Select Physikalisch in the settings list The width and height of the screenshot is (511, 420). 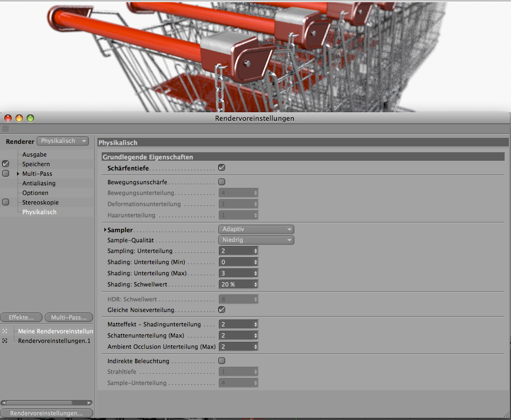(39, 212)
